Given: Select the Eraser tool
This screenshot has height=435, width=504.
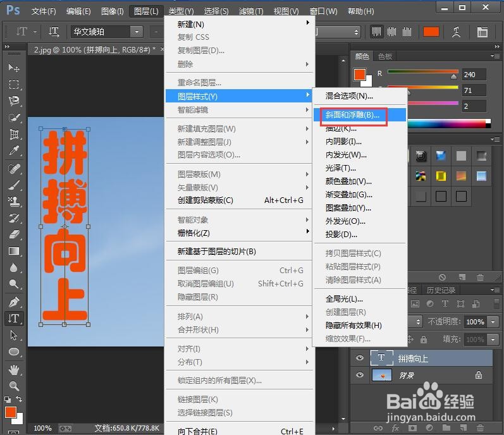Looking at the screenshot, I should (13, 235).
